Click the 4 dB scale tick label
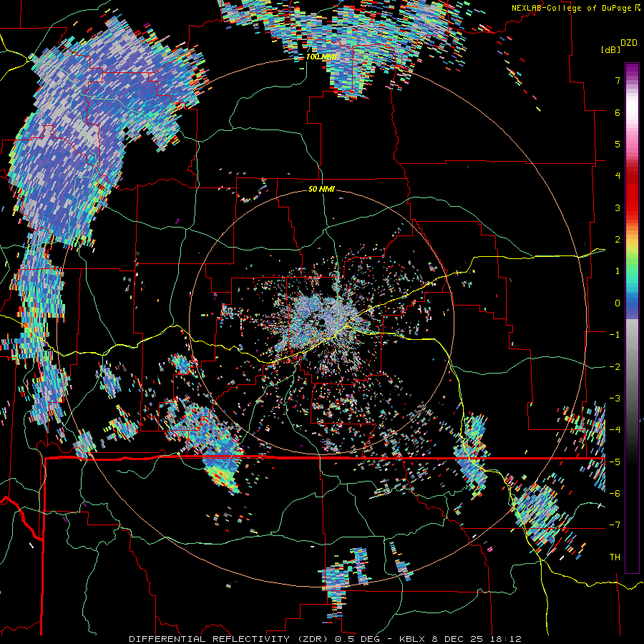Image resolution: width=644 pixels, height=644 pixels. (x=618, y=176)
